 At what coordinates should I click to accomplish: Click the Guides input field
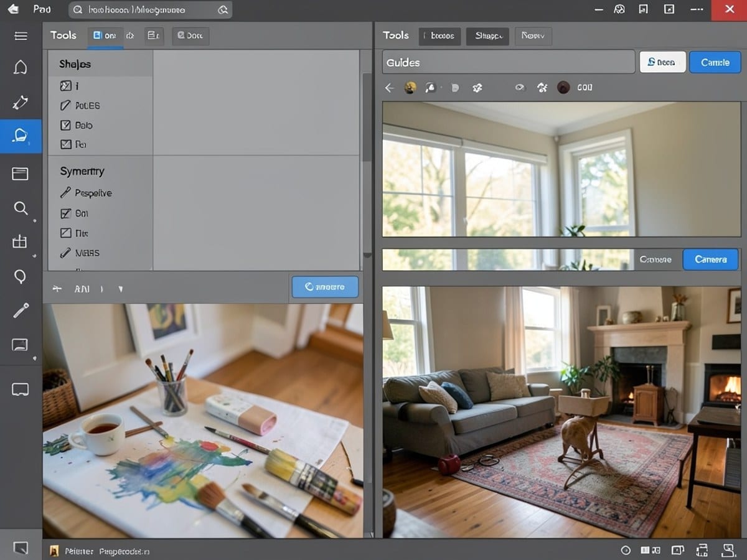click(509, 62)
